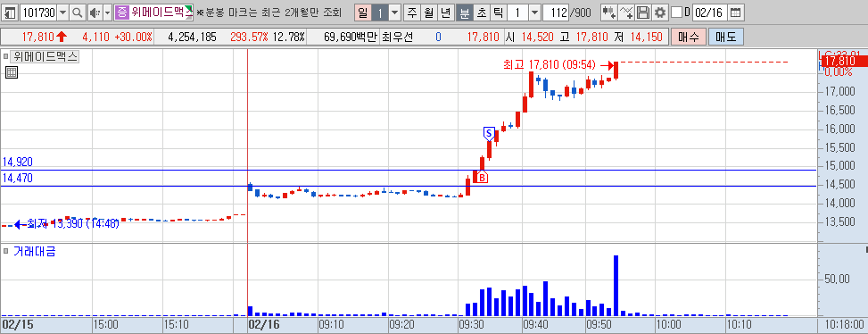Click the 14,920 horizontal line label
The height and width of the screenshot is (334, 868).
click(x=17, y=162)
